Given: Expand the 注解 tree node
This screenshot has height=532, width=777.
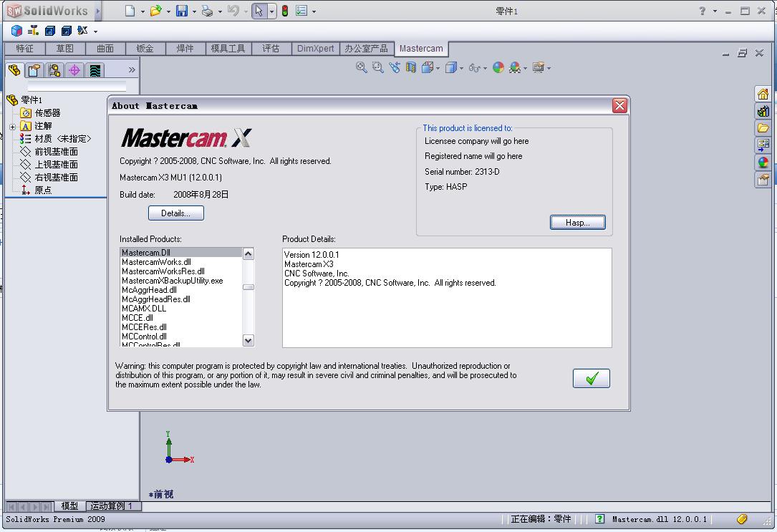Looking at the screenshot, I should click(12, 127).
